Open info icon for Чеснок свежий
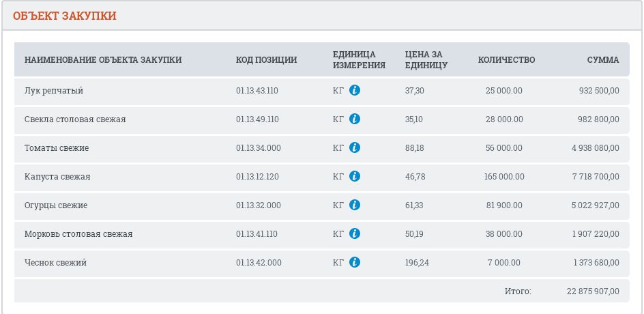The image size is (644, 314). click(x=355, y=262)
